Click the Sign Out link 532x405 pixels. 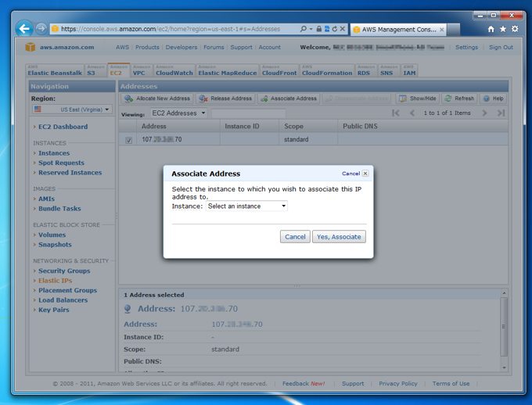501,47
